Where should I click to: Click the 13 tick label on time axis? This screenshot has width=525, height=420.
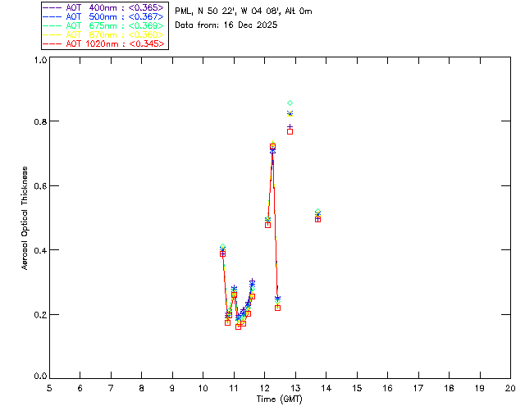pos(295,388)
